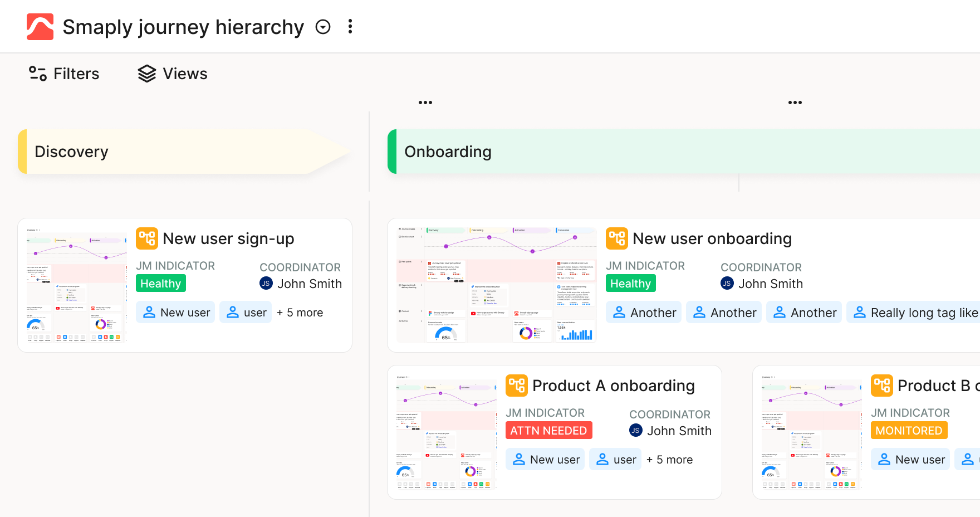
Task: Expand + 5 more tags on sign-up card
Action: (x=300, y=313)
